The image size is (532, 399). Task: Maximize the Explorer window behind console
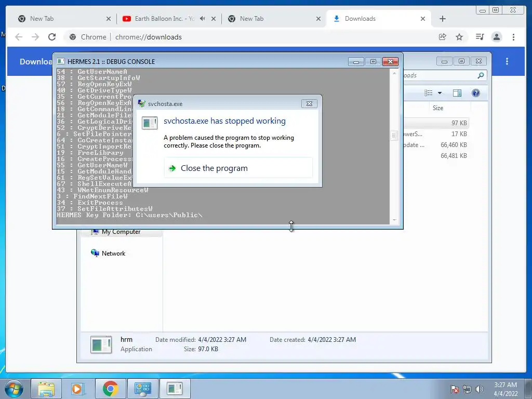click(x=461, y=61)
